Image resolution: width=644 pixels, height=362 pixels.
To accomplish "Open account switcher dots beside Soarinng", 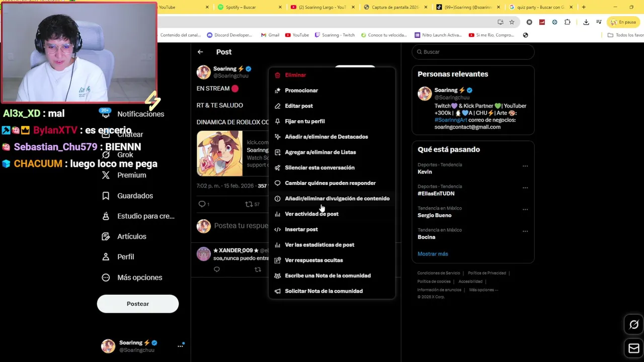I will pos(180,346).
